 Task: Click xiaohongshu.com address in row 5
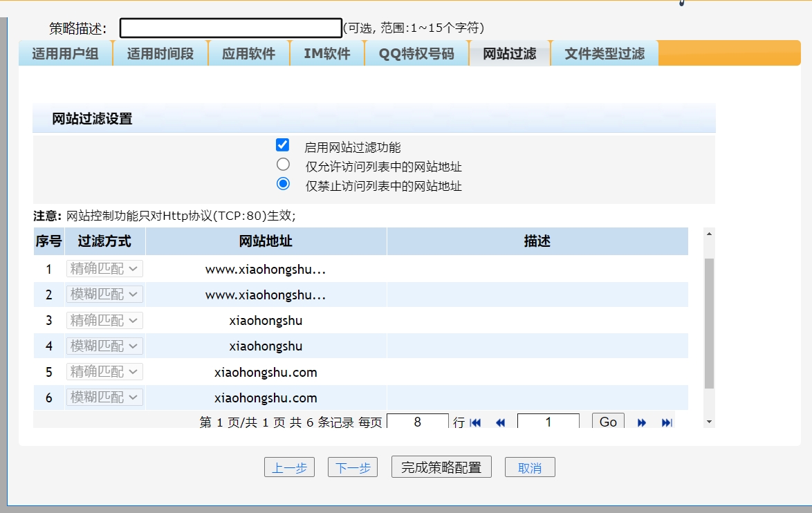(x=266, y=372)
